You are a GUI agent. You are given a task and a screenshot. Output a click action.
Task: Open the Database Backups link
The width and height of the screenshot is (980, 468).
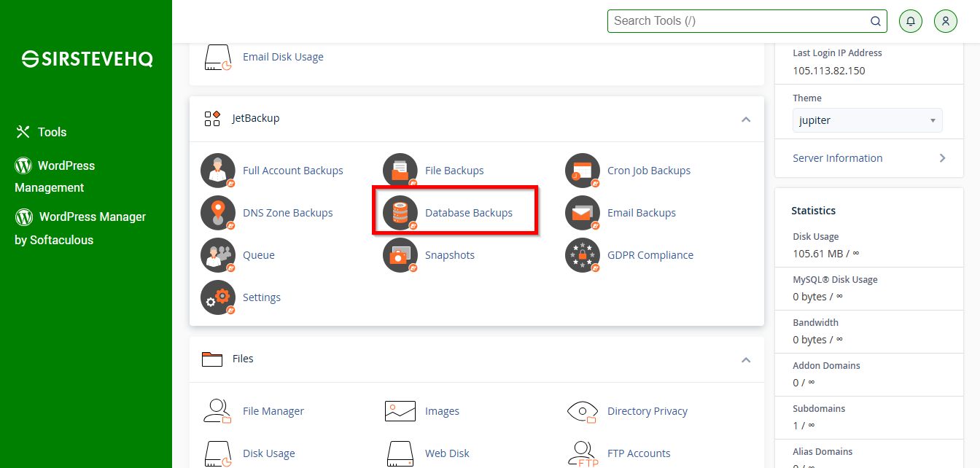point(469,213)
